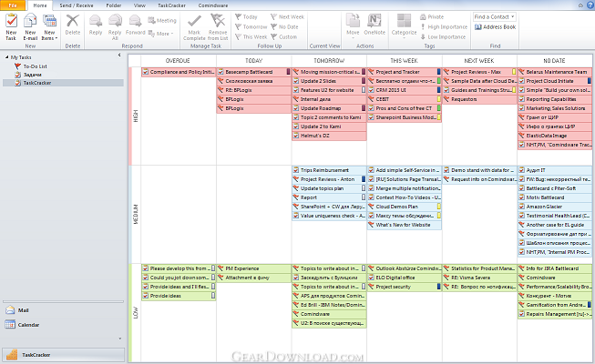Click the Reply icon
Screen dimensions: 595x364
pos(96,21)
